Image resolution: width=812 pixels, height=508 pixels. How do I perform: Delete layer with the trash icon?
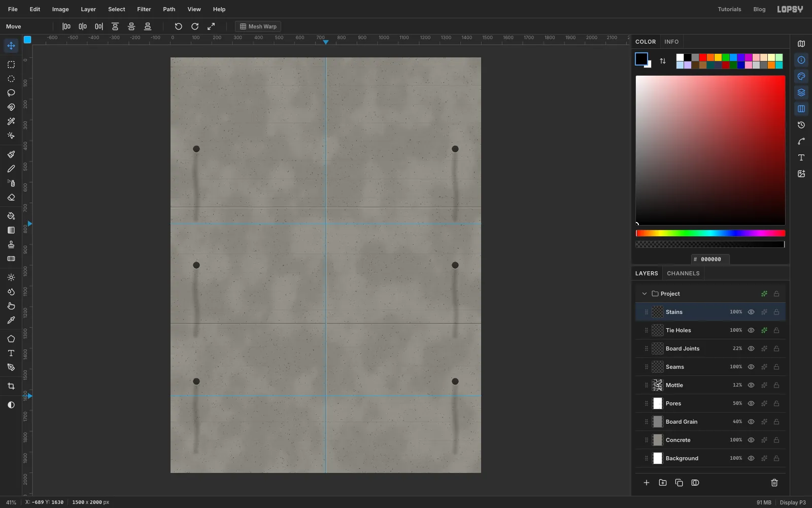774,483
